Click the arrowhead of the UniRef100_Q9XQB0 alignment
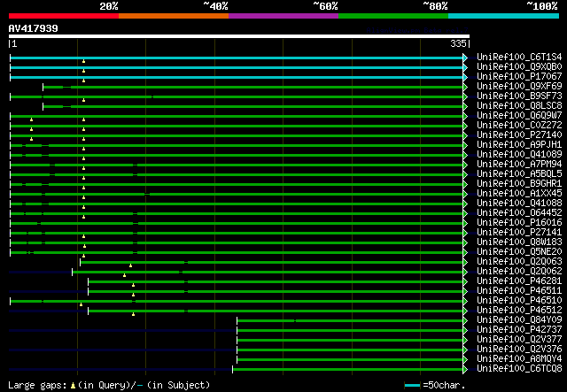This screenshot has width=567, height=392. click(x=465, y=67)
